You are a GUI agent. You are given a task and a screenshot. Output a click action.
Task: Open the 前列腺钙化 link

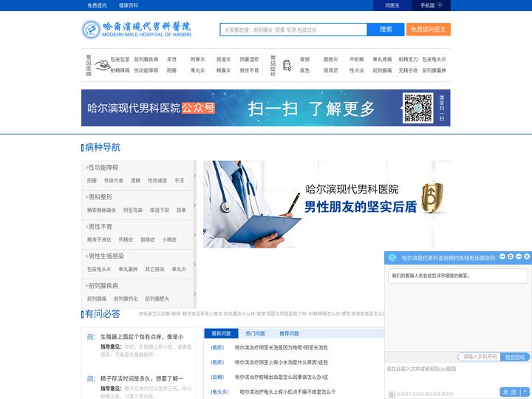(126, 299)
